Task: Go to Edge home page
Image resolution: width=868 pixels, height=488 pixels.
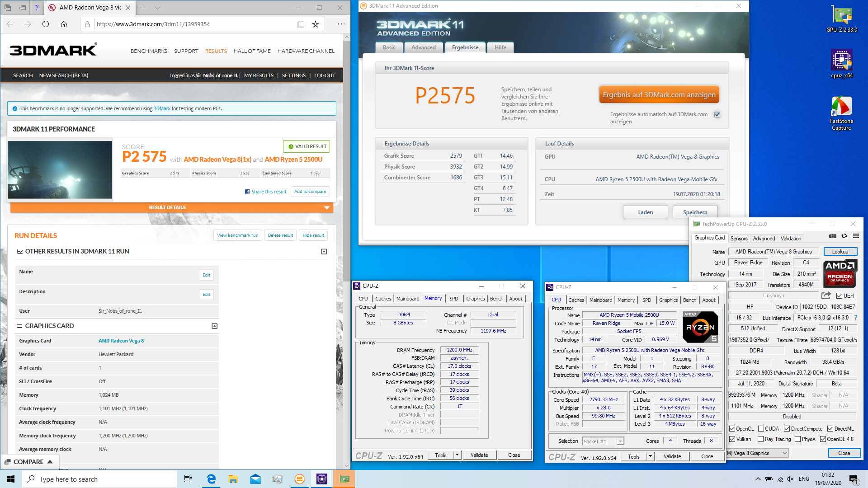Action: (64, 24)
